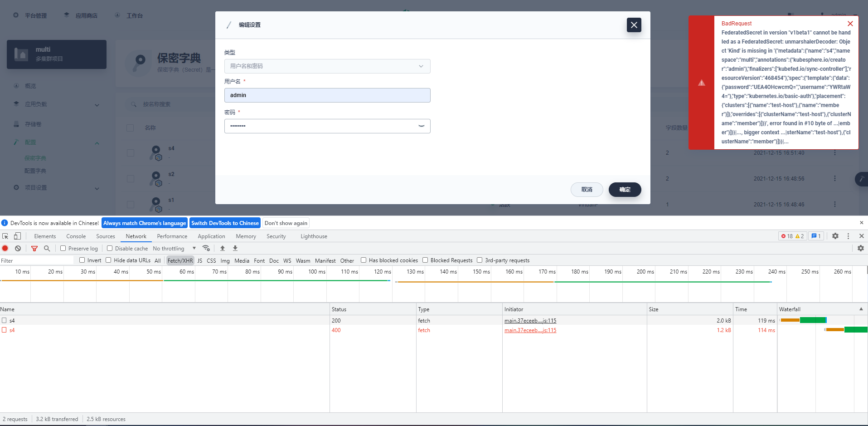The height and width of the screenshot is (426, 868).
Task: Show password with the eye icon
Action: 421,126
